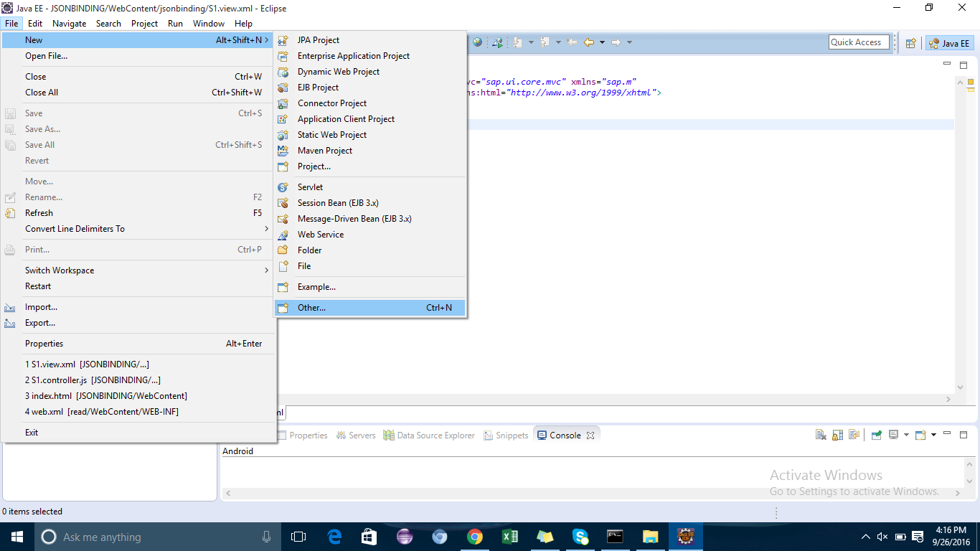
Task: Pin the Console so it stays visible
Action: (876, 435)
